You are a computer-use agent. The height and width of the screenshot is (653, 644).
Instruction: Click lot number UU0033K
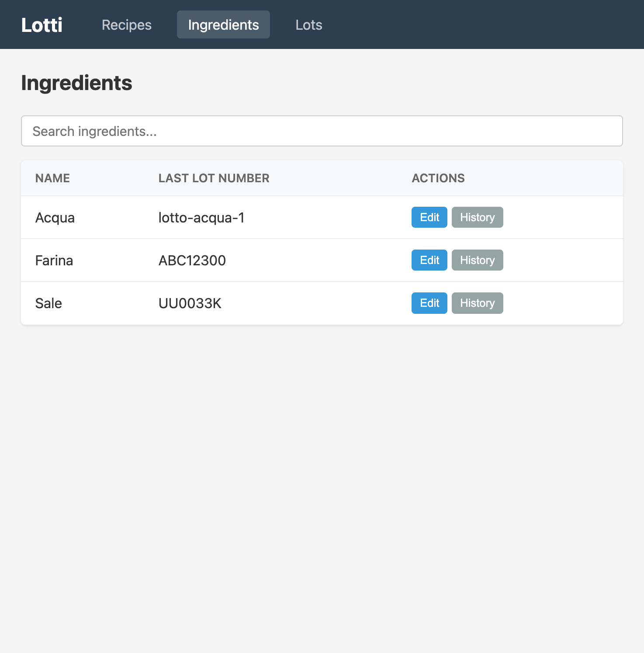pyautogui.click(x=190, y=303)
